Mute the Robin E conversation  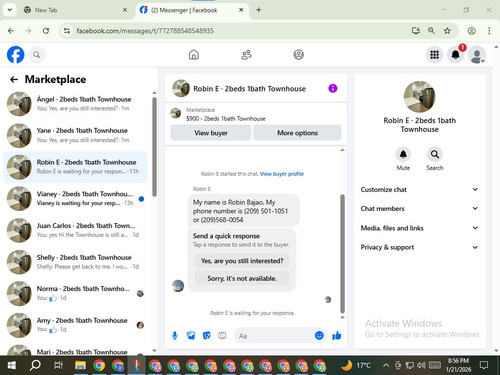(403, 154)
